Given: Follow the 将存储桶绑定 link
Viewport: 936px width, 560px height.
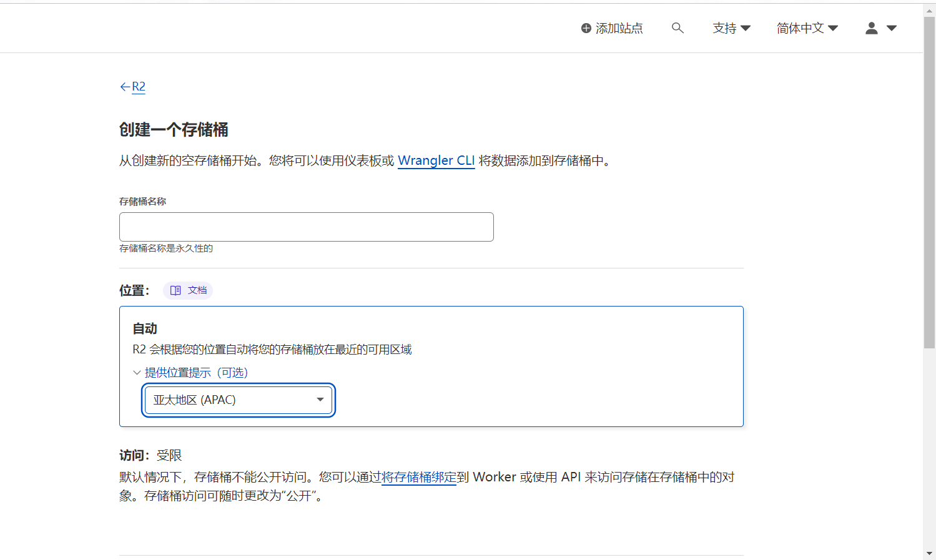Looking at the screenshot, I should click(x=418, y=477).
